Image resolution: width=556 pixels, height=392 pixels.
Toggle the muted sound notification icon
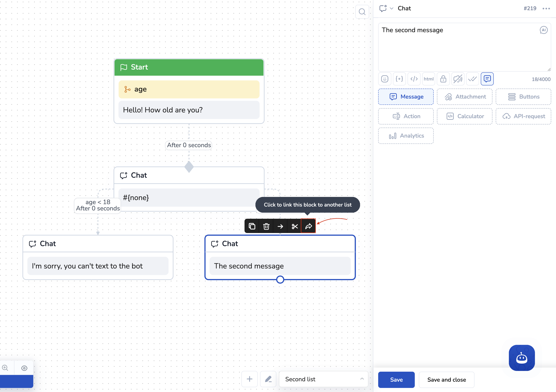tap(458, 79)
